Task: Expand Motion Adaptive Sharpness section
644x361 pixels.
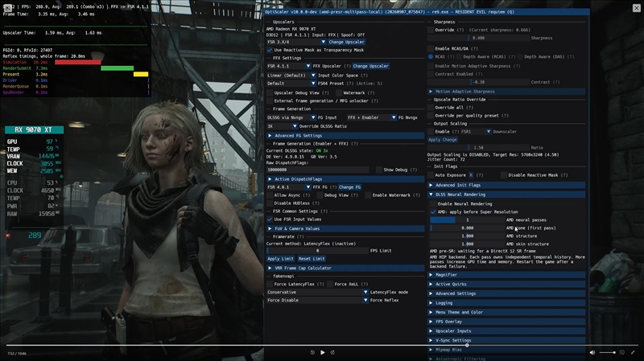Action: point(506,92)
